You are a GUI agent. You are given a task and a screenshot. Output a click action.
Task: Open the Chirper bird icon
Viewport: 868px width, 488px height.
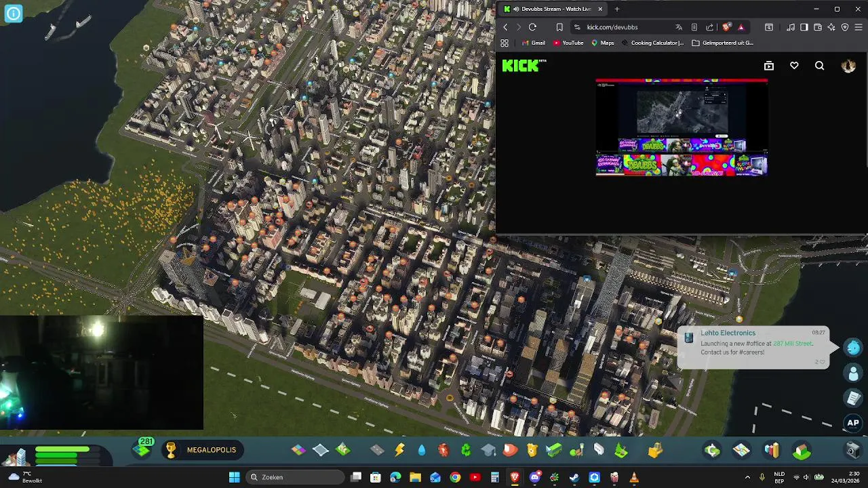pyautogui.click(x=853, y=347)
